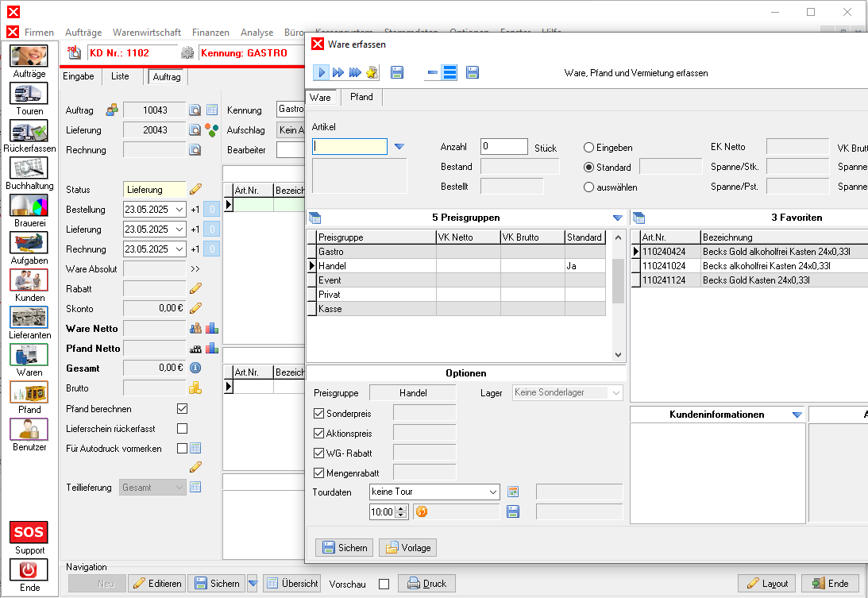Switch to the Pfand tab
Image resolution: width=868 pixels, height=598 pixels.
pyautogui.click(x=361, y=97)
